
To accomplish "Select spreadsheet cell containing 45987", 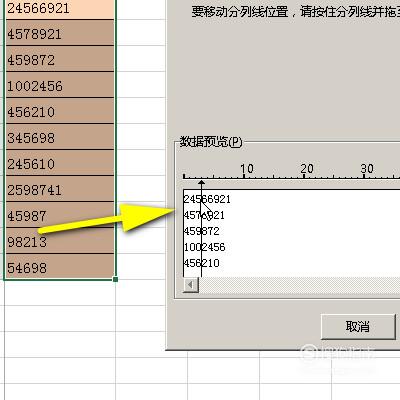I will [60, 215].
